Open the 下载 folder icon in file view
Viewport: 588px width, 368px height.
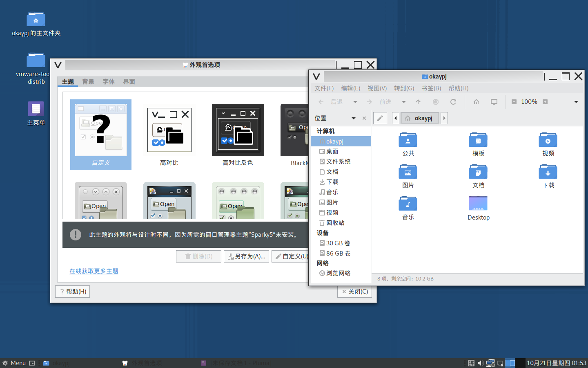pos(548,172)
